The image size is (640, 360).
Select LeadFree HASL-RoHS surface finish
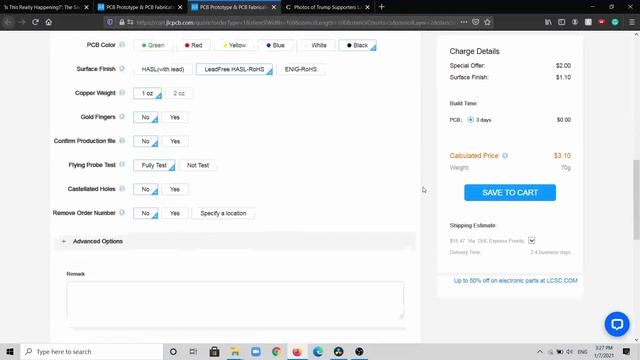[x=234, y=69]
